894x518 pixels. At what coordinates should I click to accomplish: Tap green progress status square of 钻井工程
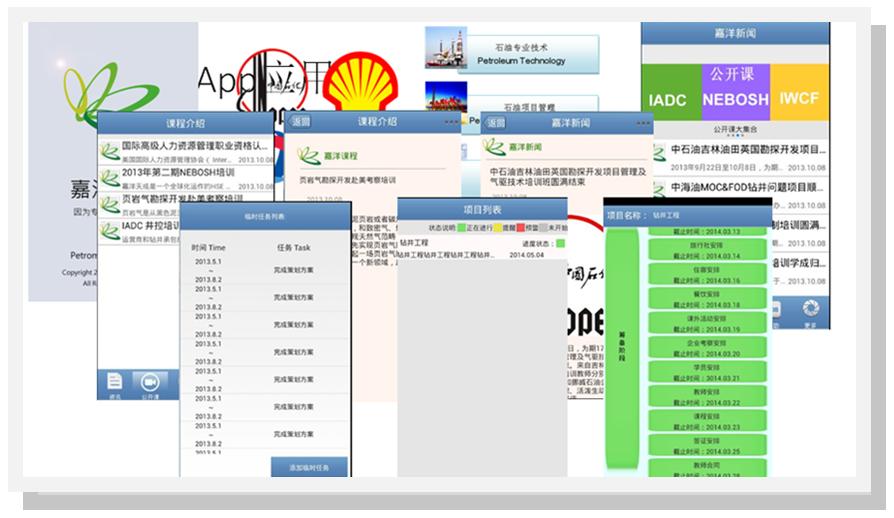(560, 243)
